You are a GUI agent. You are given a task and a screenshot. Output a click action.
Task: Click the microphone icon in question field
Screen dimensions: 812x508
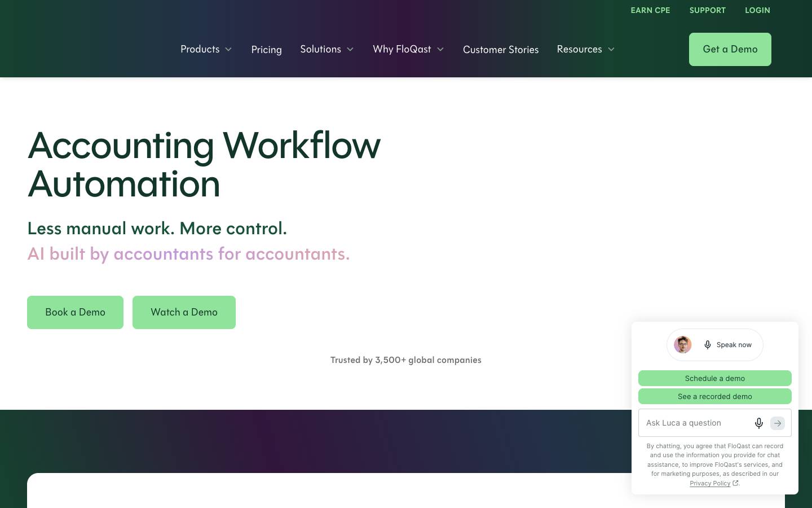[x=759, y=423]
